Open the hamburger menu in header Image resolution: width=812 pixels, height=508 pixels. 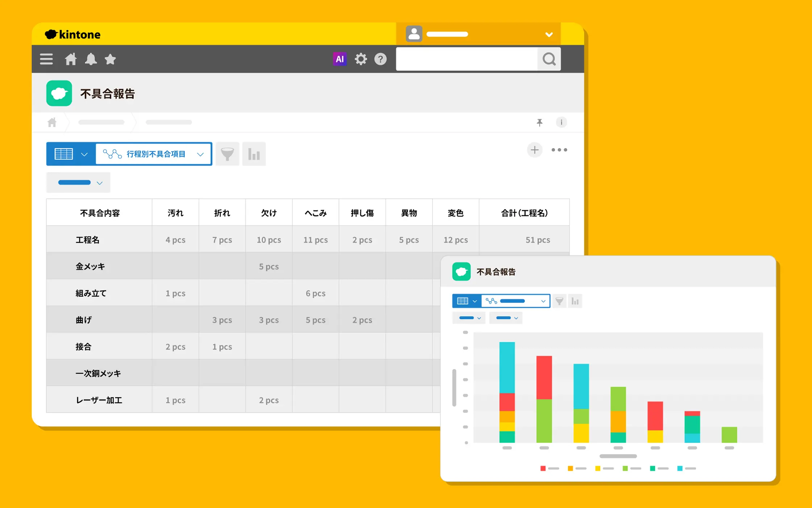(x=46, y=59)
